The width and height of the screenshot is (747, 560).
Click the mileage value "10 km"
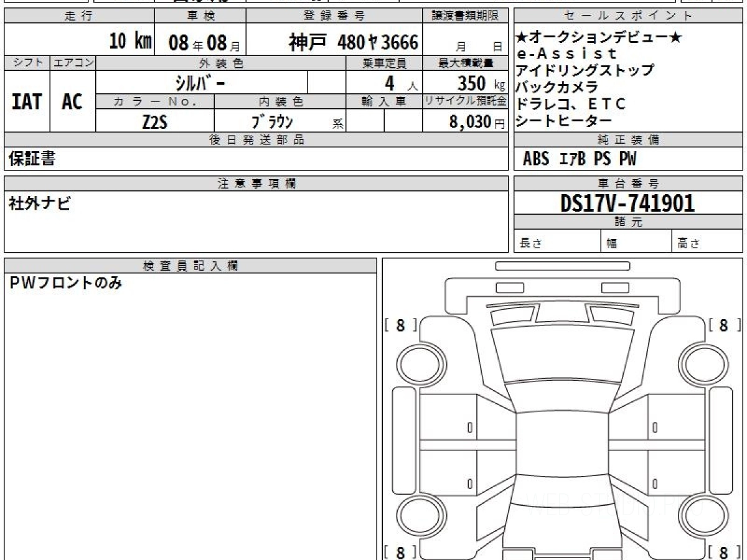[130, 42]
